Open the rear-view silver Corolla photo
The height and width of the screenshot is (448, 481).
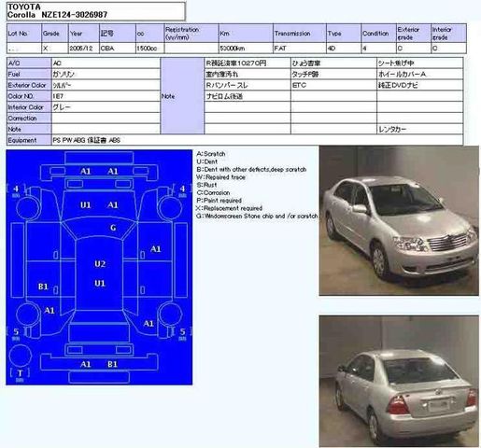point(399,382)
